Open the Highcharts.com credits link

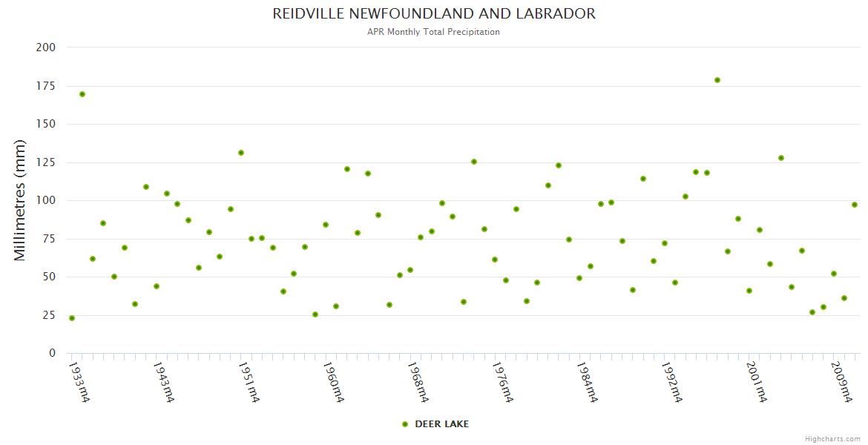click(x=832, y=438)
